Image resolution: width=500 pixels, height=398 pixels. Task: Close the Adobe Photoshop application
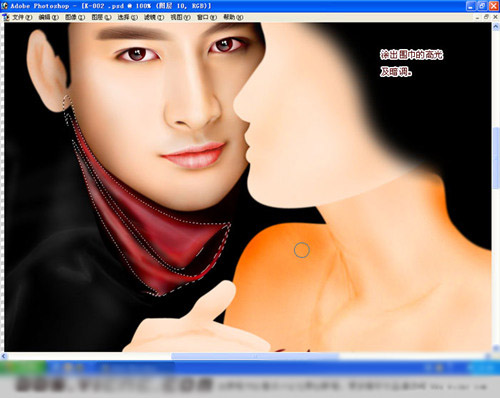(x=494, y=6)
